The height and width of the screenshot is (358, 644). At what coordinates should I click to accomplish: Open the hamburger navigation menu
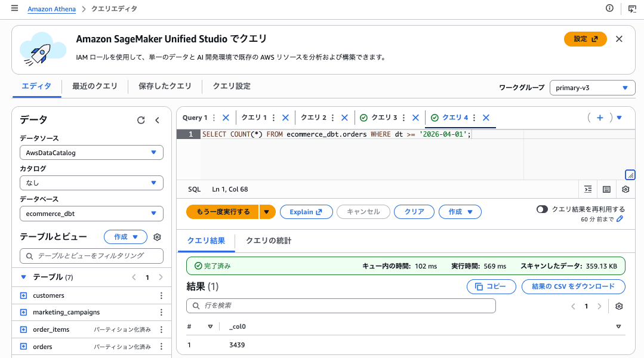tap(14, 8)
